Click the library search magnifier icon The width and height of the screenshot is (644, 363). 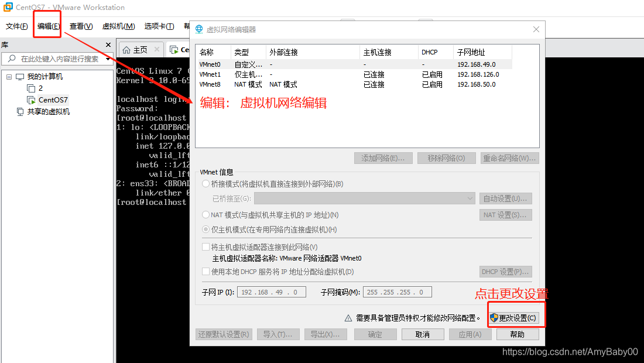12,59
